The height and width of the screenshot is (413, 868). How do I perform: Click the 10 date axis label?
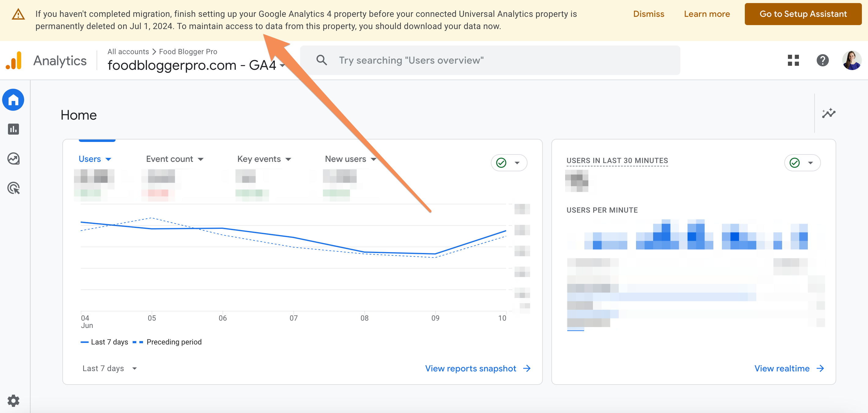502,318
